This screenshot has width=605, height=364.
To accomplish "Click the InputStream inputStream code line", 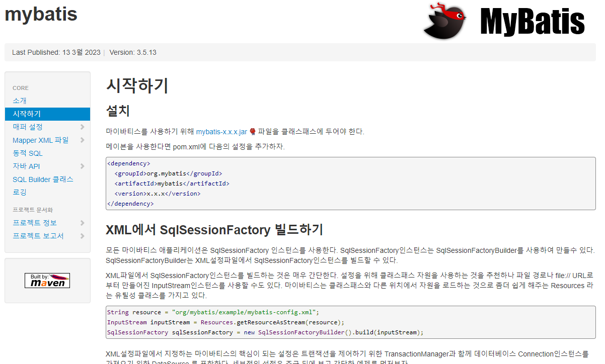I will pos(225,322).
